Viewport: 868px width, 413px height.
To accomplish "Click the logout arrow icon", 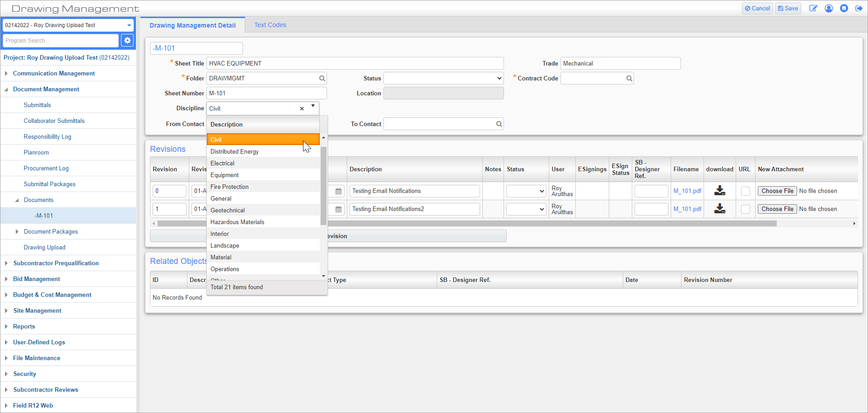I will point(859,9).
